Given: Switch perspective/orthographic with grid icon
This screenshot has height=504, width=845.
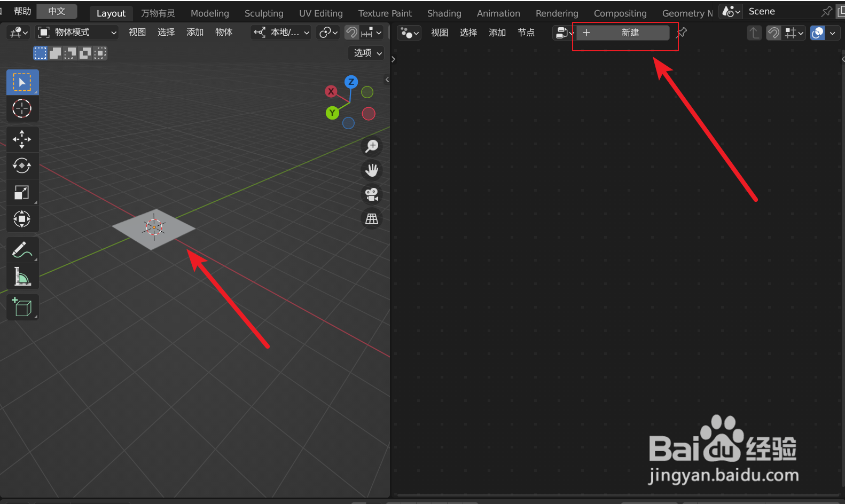Looking at the screenshot, I should click(372, 219).
